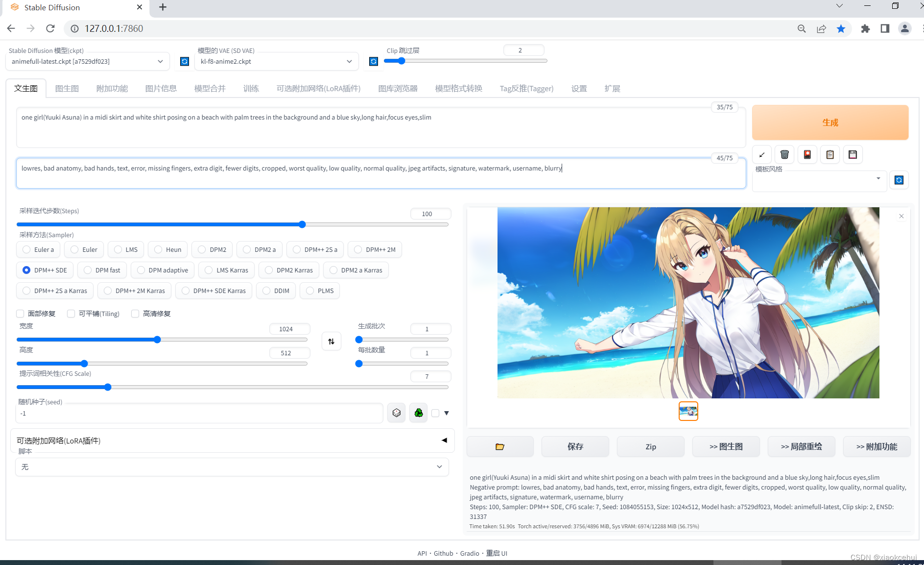Refresh the template styles list
Screen dimensions: 924x565
tap(899, 180)
